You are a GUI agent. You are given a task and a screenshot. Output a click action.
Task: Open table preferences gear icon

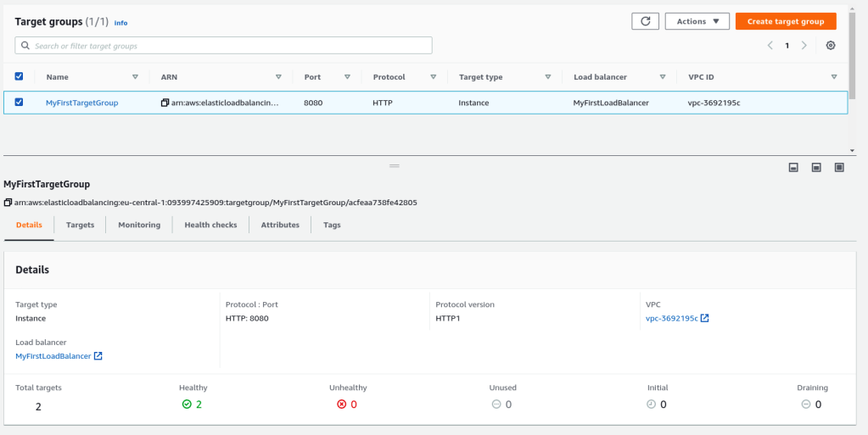coord(831,46)
